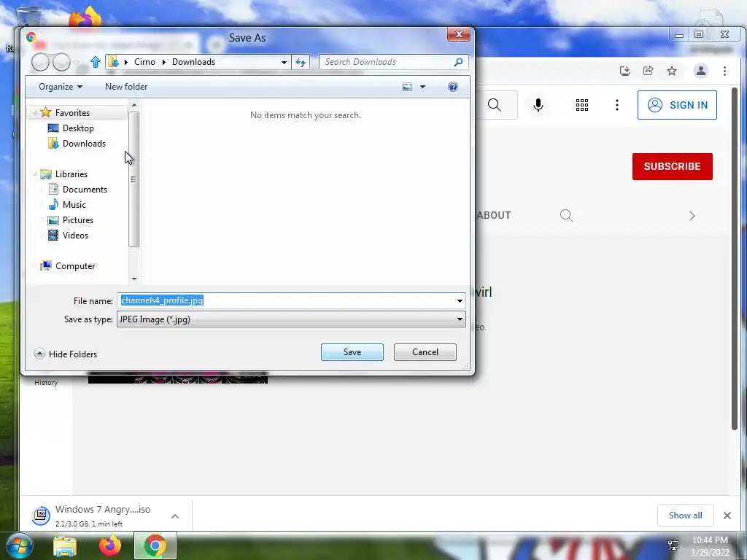Screen dimensions: 747x560
Task: Click the dialog Back navigation button
Action: click(41, 62)
